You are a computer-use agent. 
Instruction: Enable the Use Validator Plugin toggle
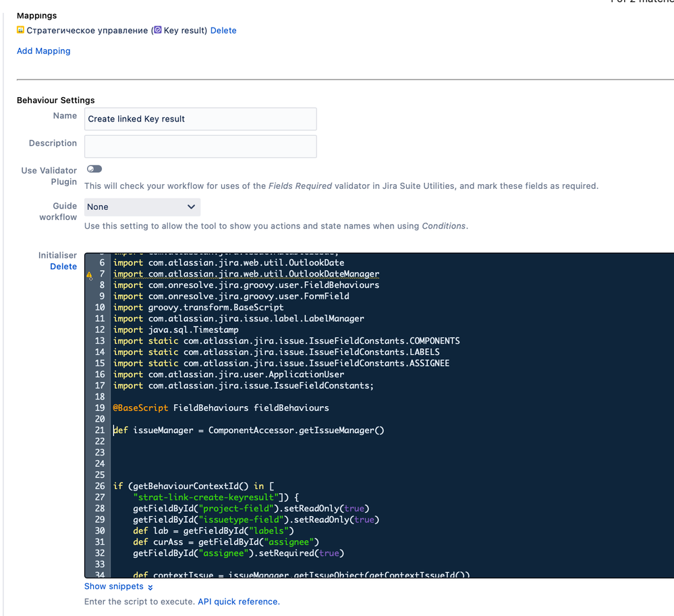(94, 169)
